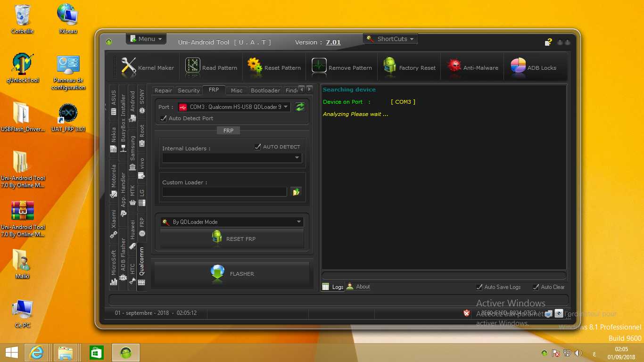Switch to the Bootloader tab

click(265, 90)
